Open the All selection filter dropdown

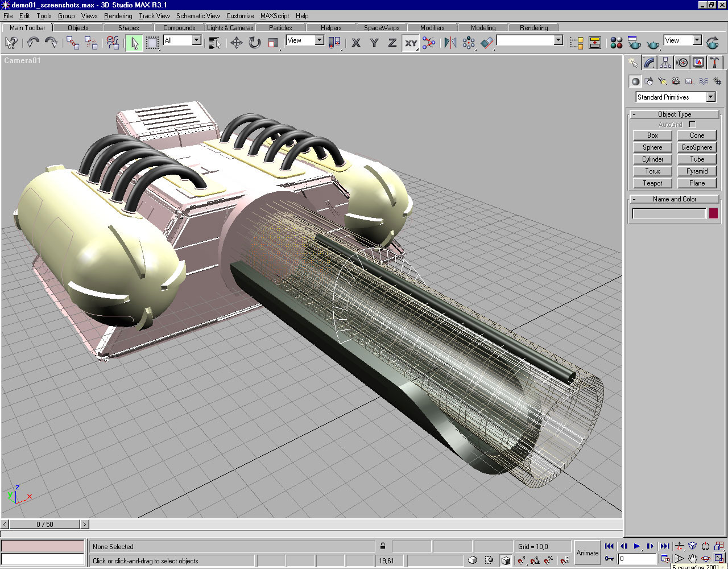coord(196,40)
